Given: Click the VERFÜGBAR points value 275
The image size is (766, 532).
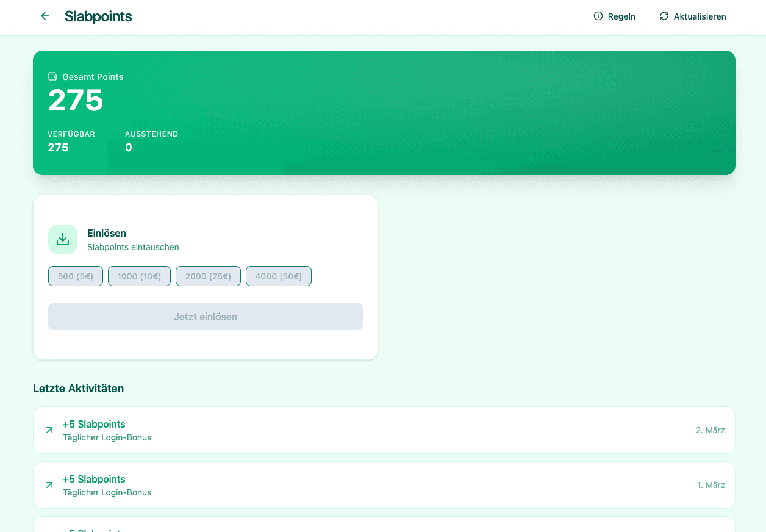Looking at the screenshot, I should tap(57, 147).
